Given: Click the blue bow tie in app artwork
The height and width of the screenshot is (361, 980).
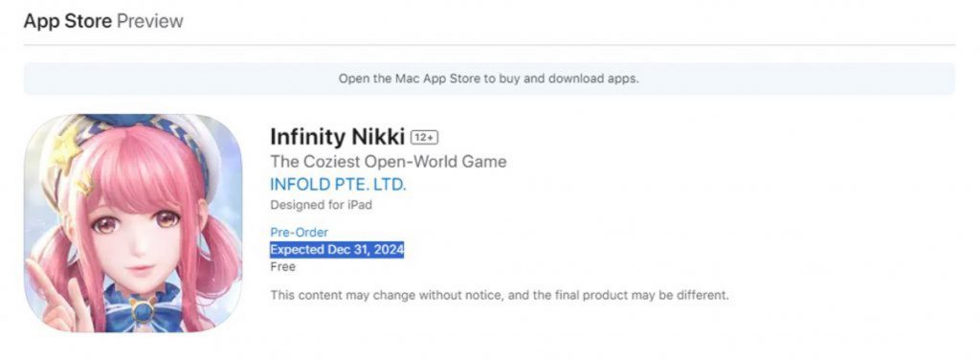Looking at the screenshot, I should pyautogui.click(x=145, y=306).
